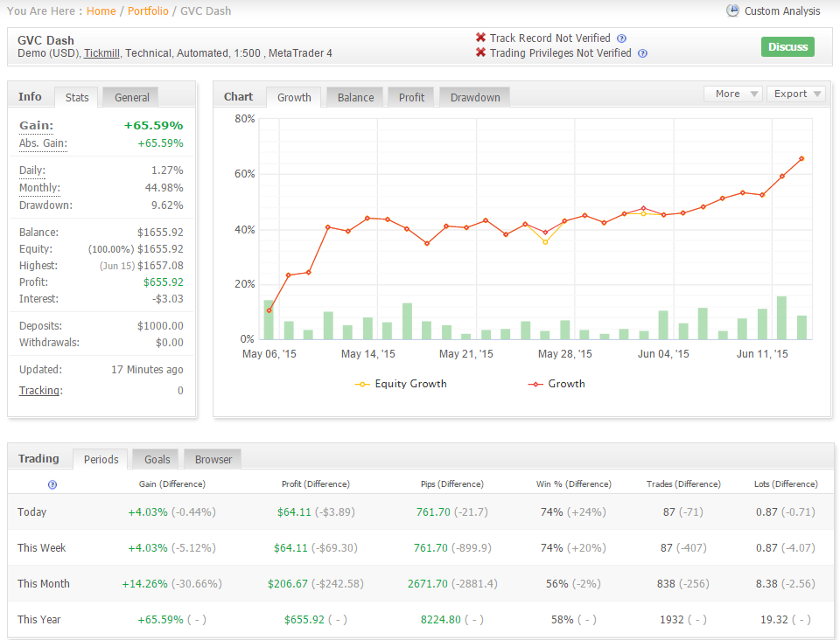This screenshot has height=640, width=840.
Task: Select the Profit chart tab
Action: coord(411,97)
